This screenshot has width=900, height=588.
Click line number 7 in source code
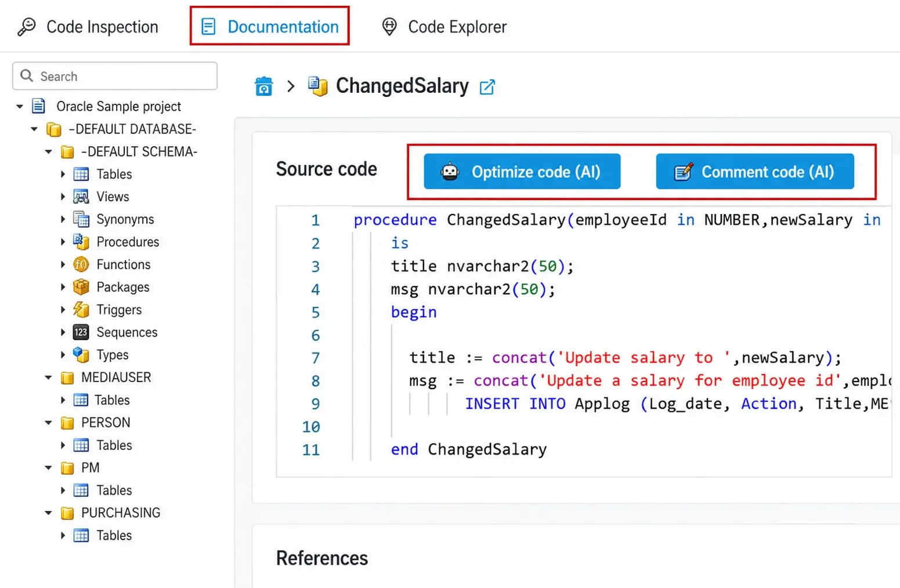pyautogui.click(x=315, y=358)
